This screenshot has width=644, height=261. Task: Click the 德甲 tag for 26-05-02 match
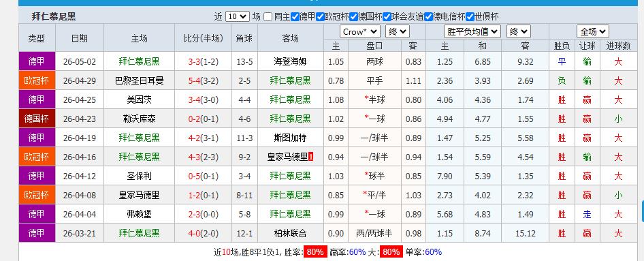click(37, 61)
